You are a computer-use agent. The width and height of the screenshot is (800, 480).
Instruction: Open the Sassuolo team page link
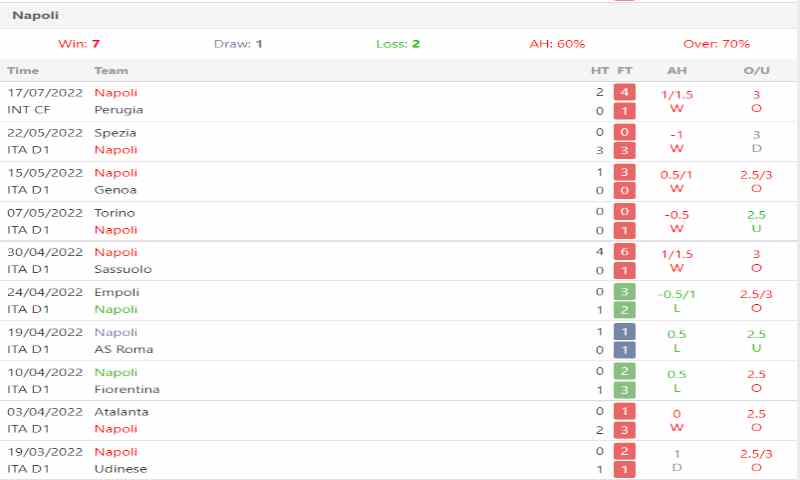click(123, 269)
